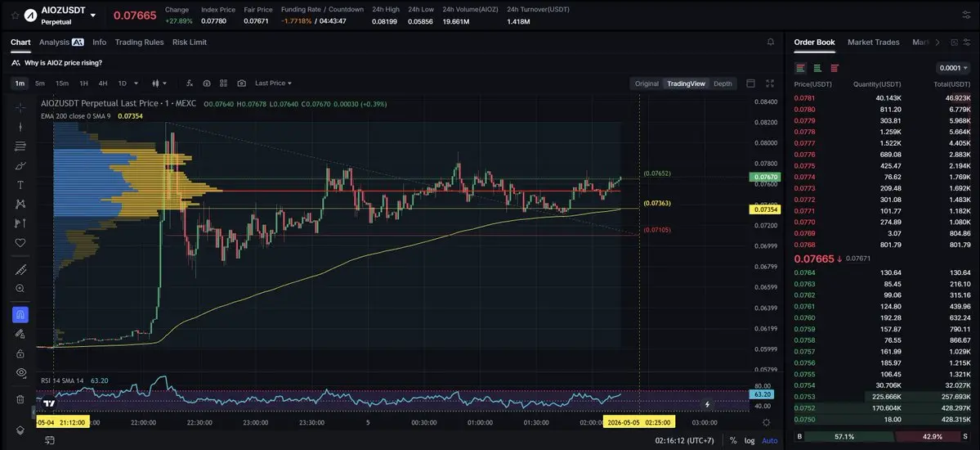The width and height of the screenshot is (980, 450).
Task: Select the 0.0781 ask price row
Action: (882, 97)
